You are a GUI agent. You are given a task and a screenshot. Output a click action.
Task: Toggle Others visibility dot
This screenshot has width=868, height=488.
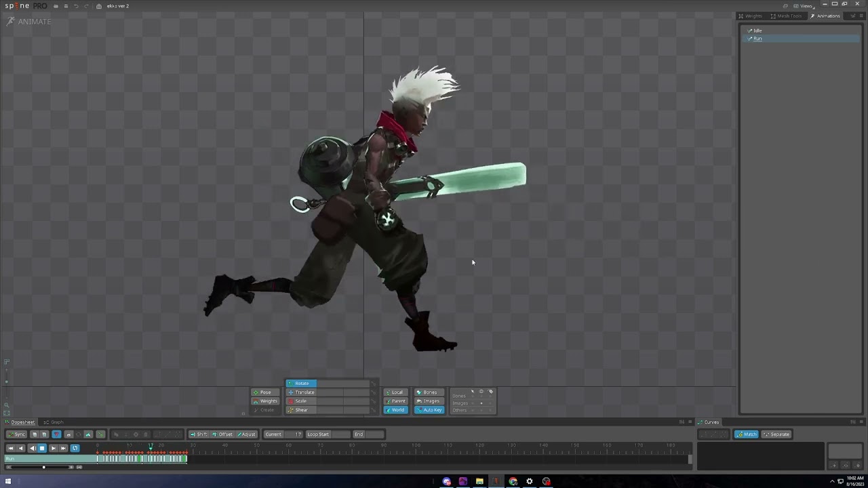coord(481,410)
